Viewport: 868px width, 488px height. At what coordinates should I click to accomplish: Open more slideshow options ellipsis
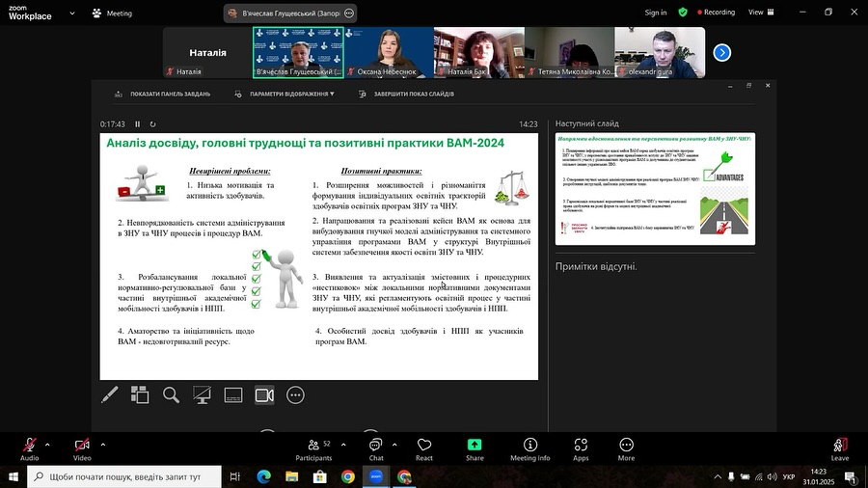pyautogui.click(x=295, y=395)
